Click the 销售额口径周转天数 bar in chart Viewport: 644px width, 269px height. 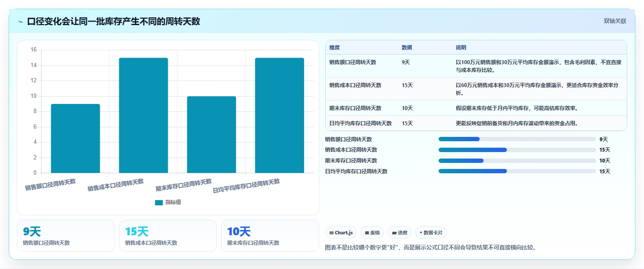click(75, 139)
